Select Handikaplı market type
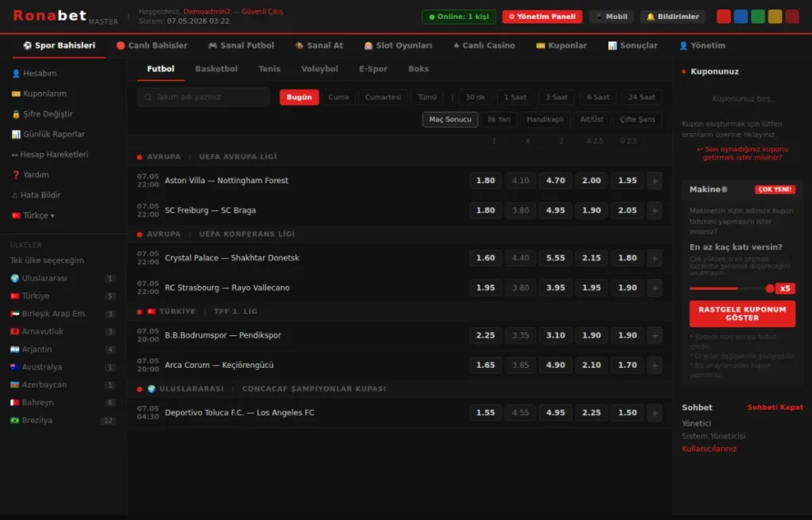 [545, 119]
